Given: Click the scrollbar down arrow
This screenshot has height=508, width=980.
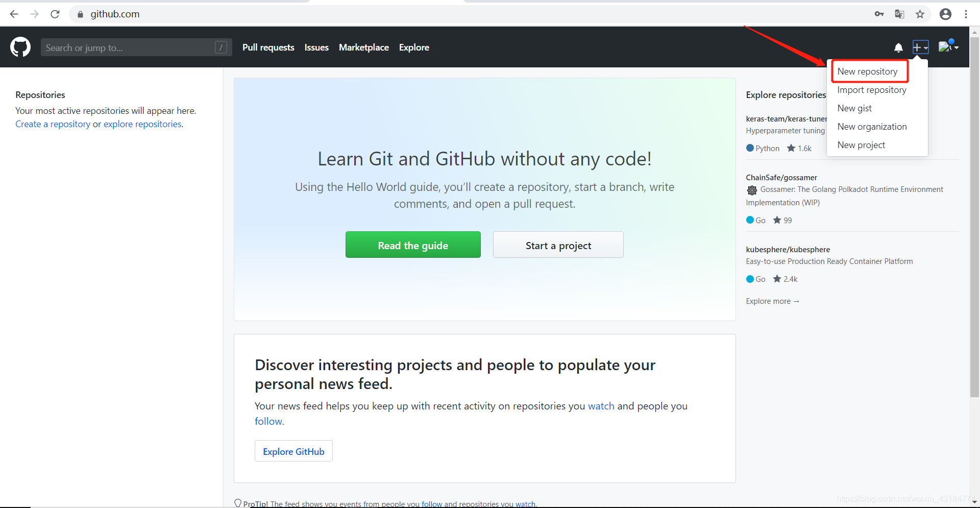Looking at the screenshot, I should tap(974, 502).
